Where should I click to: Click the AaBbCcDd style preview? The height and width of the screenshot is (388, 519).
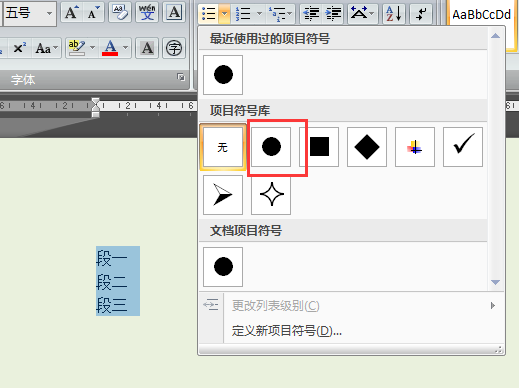(482, 15)
